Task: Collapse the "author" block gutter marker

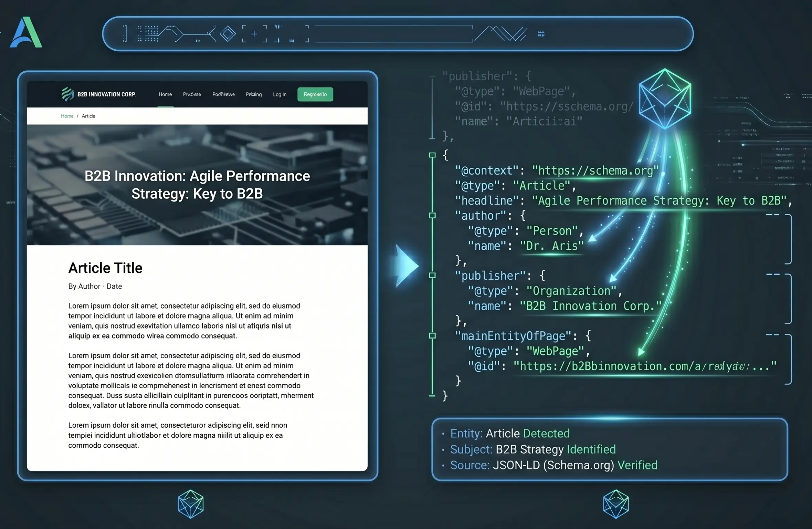Action: click(x=432, y=216)
